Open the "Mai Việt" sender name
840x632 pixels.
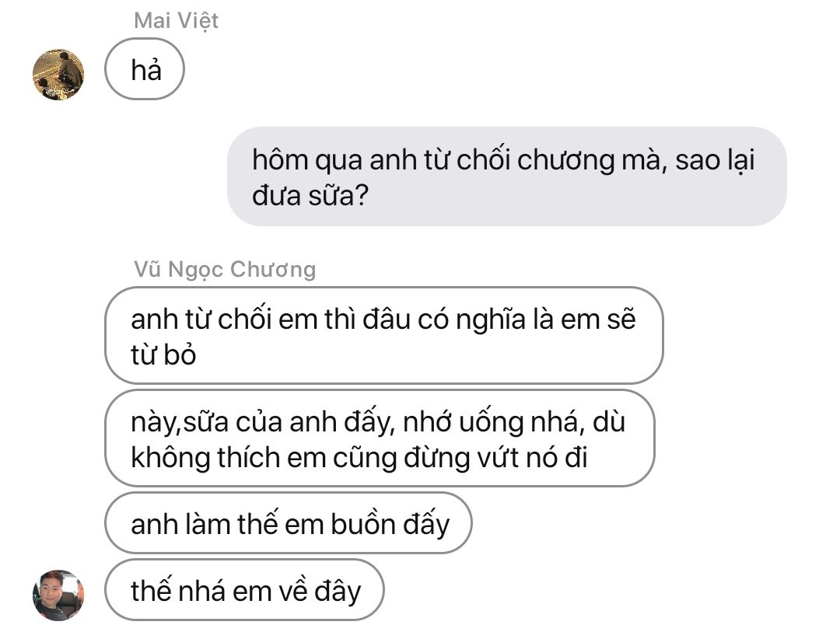(x=176, y=21)
